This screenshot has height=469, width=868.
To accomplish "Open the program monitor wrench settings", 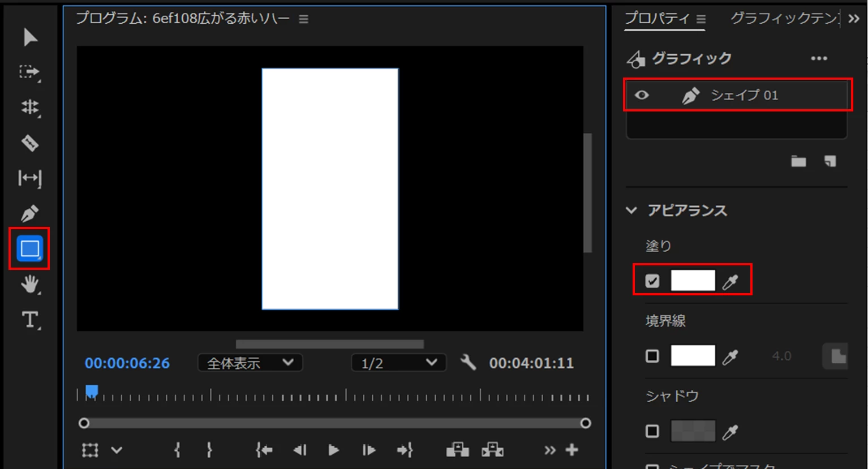I will click(468, 362).
